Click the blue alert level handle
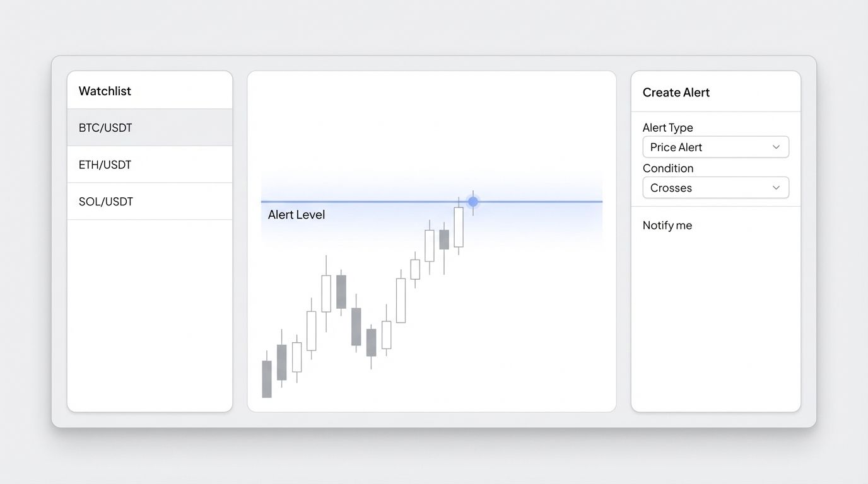The height and width of the screenshot is (484, 868). [x=472, y=201]
